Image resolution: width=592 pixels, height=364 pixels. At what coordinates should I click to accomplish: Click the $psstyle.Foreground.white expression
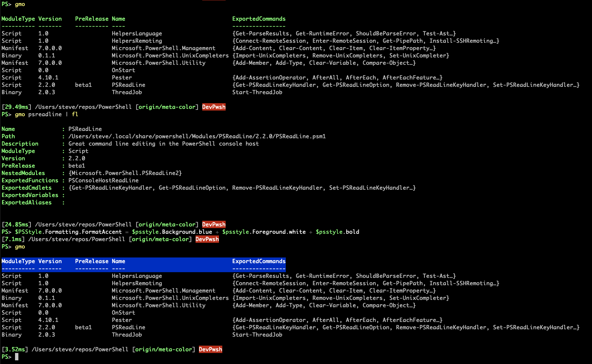[264, 232]
